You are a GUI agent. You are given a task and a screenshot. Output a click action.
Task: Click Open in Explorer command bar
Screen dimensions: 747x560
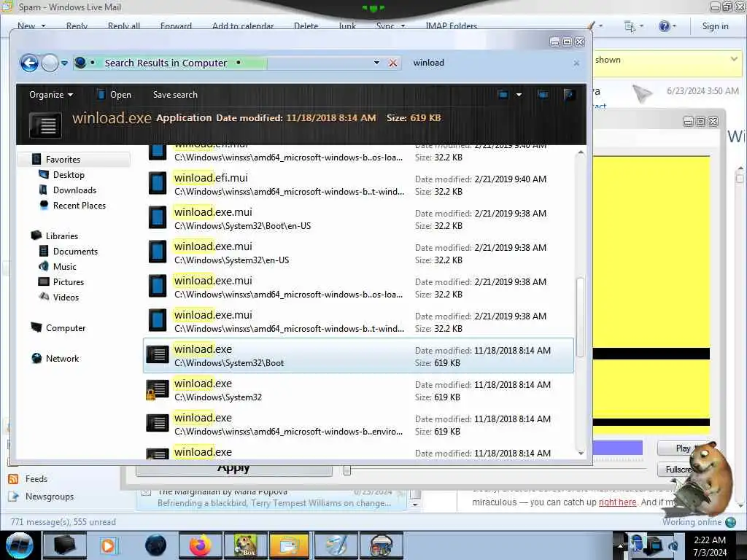[x=115, y=95]
